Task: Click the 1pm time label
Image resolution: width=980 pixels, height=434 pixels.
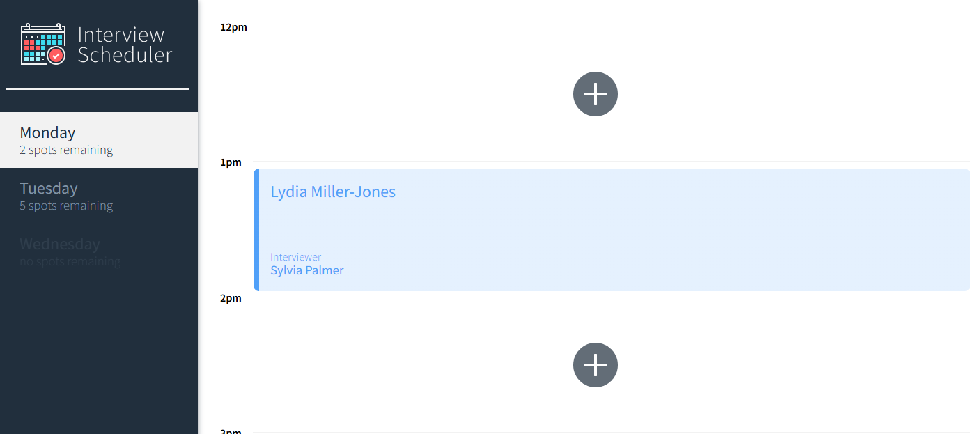Action: 231,162
